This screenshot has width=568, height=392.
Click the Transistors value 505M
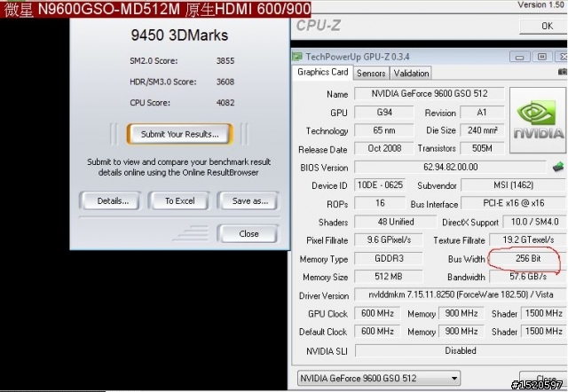tap(482, 148)
